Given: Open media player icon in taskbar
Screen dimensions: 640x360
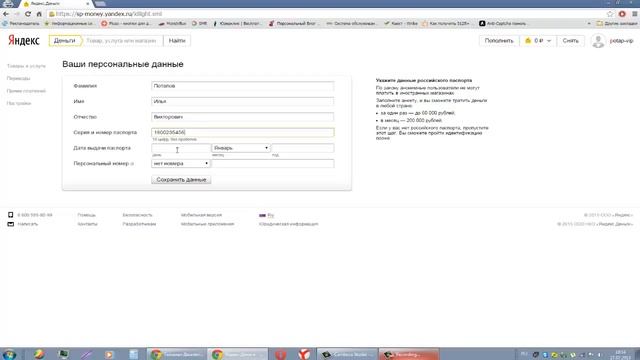Looking at the screenshot, I should pos(109,354).
